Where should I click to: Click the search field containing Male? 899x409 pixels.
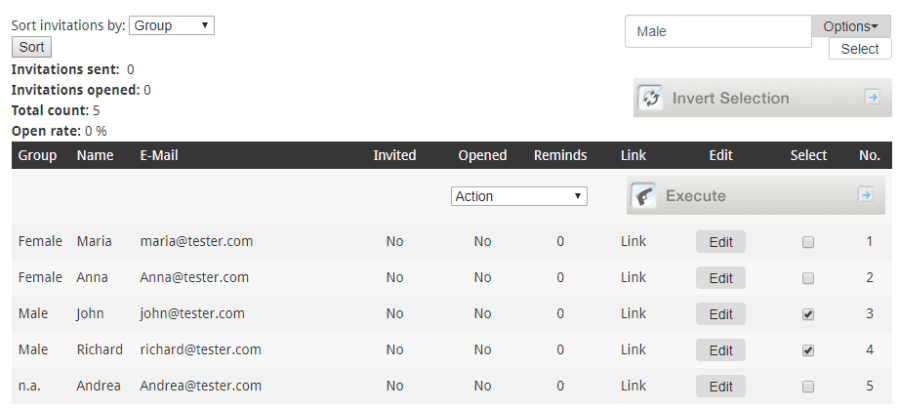pos(717,32)
